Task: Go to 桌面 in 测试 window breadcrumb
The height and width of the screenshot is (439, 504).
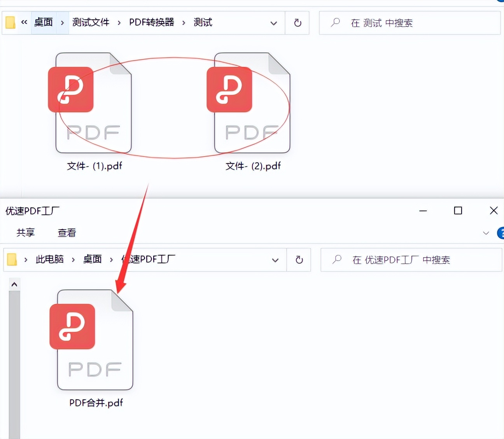Action: coord(43,22)
